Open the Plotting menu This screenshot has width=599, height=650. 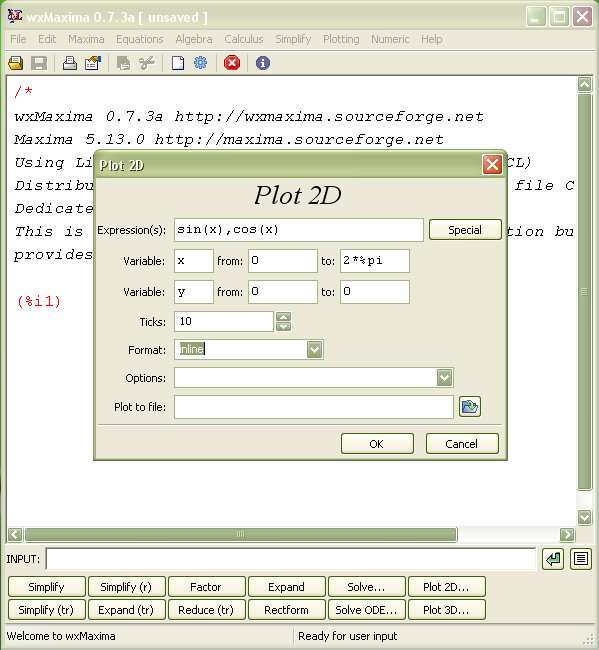(341, 39)
